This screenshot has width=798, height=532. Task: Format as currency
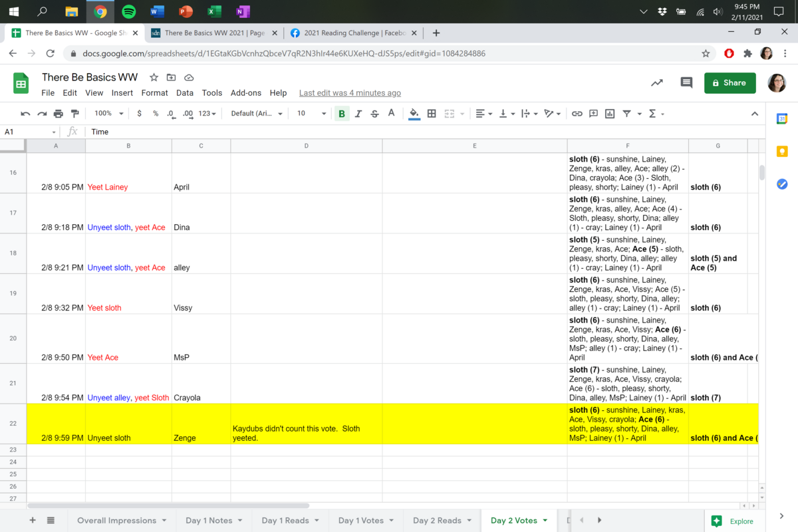pos(139,114)
